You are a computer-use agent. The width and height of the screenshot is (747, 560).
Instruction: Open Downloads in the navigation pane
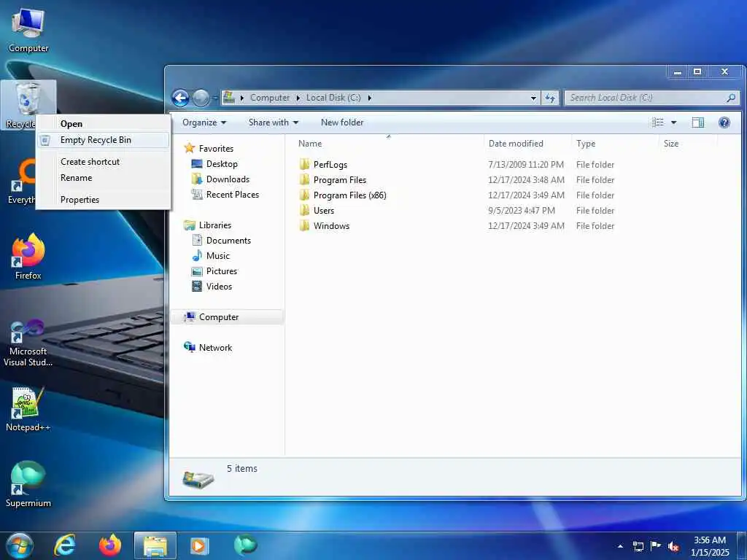(x=228, y=179)
